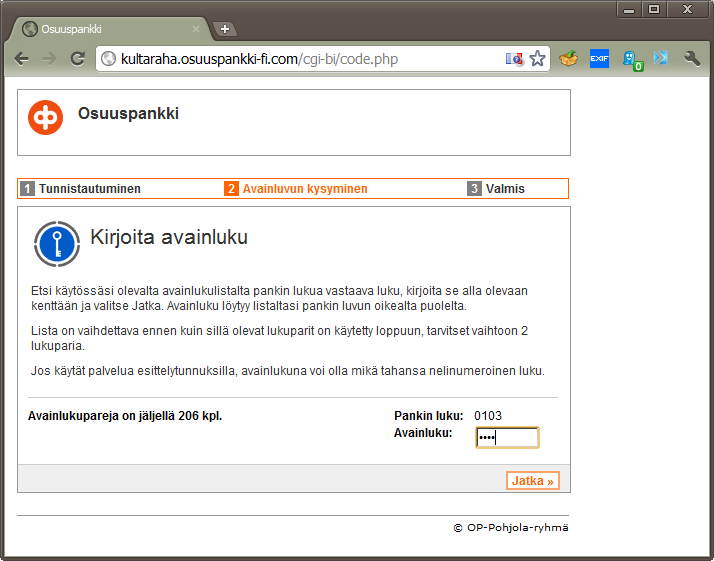Close the browser window
The height and width of the screenshot is (561, 714).
[x=688, y=10]
